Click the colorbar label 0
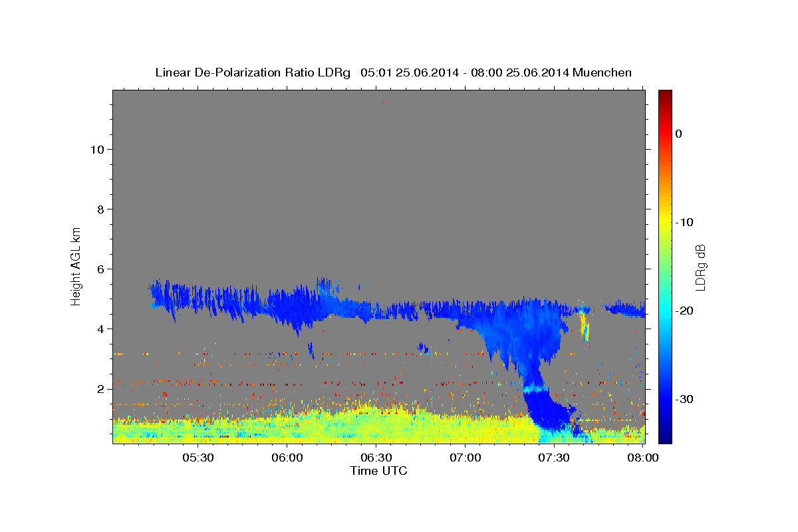 pos(679,134)
